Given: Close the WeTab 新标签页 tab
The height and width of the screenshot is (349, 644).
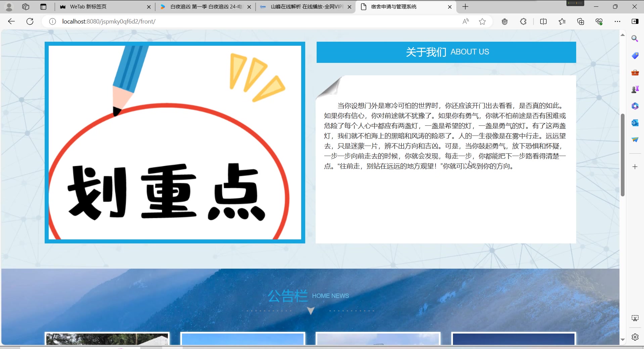Looking at the screenshot, I should tap(149, 7).
